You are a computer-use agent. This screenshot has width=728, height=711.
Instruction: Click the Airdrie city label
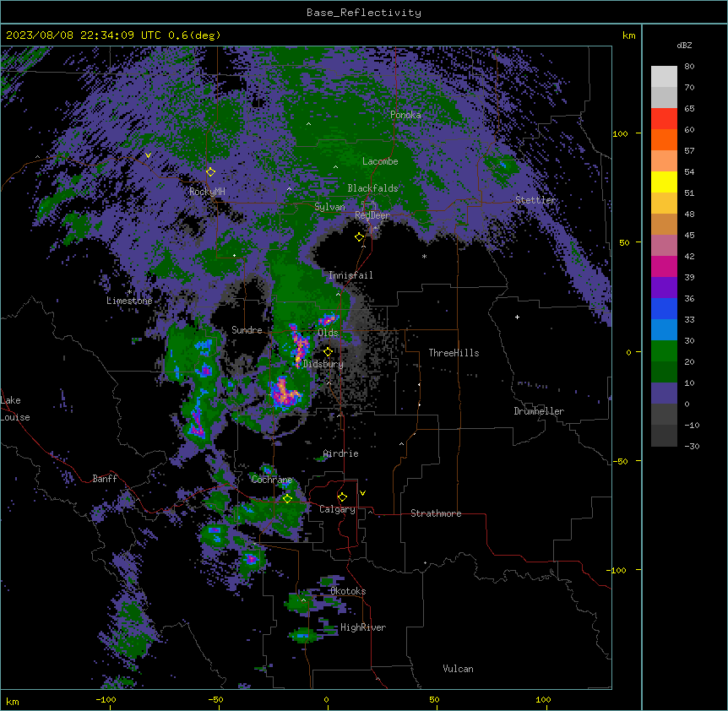[341, 453]
